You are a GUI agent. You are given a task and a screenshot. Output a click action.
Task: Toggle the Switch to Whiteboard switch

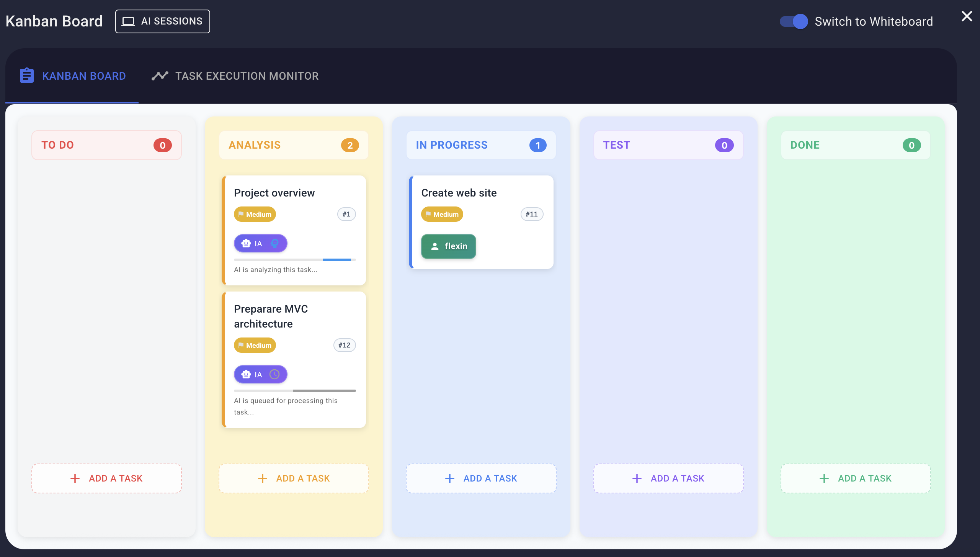(794, 21)
